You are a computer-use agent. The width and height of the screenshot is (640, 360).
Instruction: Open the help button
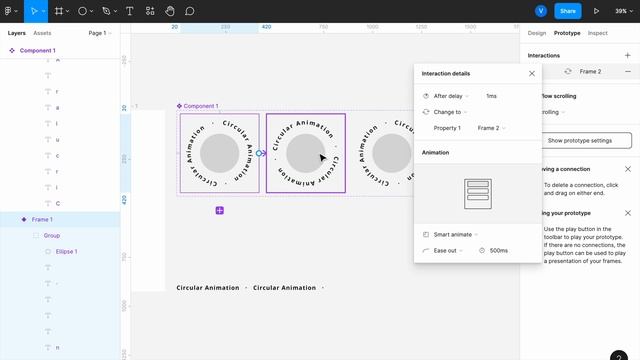coord(619,356)
